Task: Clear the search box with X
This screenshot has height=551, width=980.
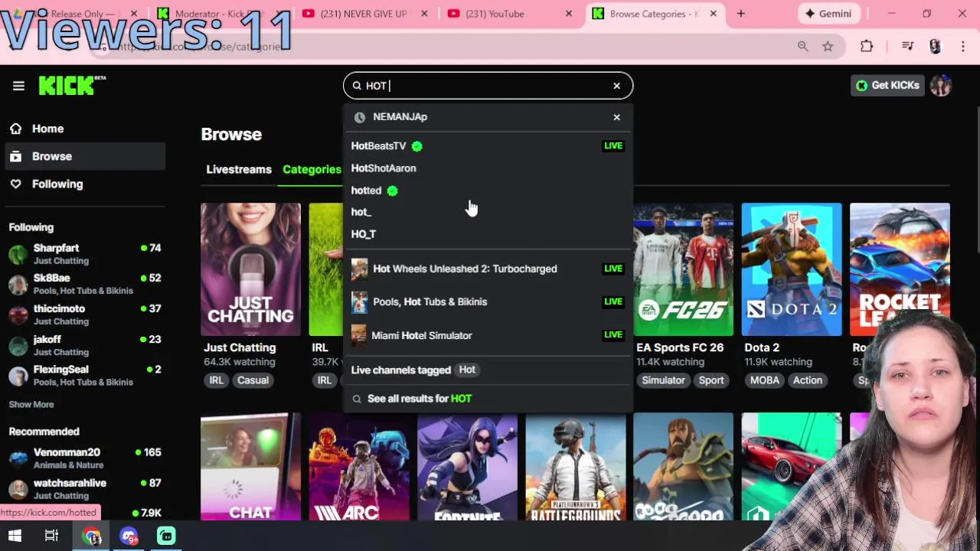Action: click(616, 86)
